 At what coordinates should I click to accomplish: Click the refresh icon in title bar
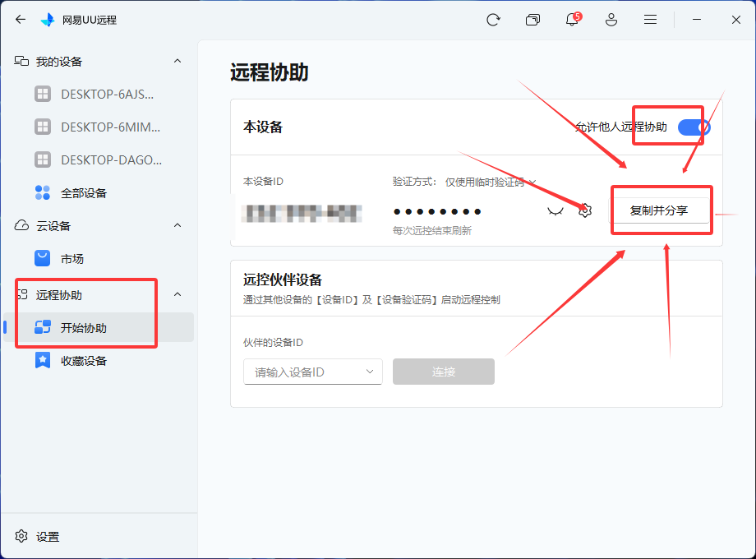(493, 20)
